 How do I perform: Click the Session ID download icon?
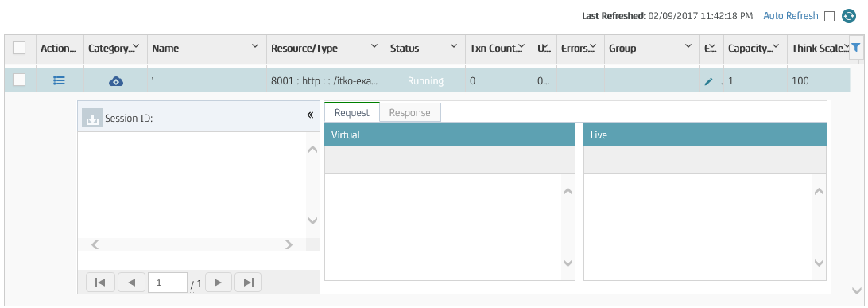pyautogui.click(x=92, y=118)
